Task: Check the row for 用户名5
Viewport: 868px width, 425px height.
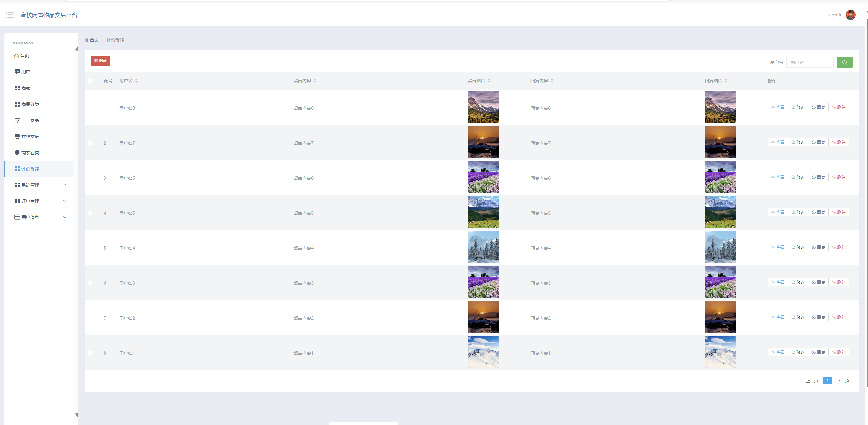Action: tap(90, 213)
